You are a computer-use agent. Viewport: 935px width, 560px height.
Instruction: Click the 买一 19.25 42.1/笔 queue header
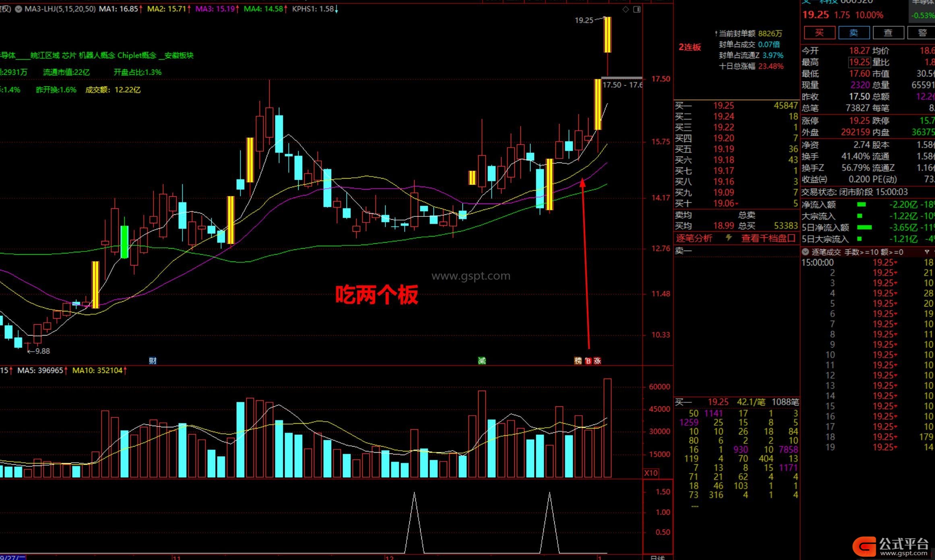[x=737, y=402]
